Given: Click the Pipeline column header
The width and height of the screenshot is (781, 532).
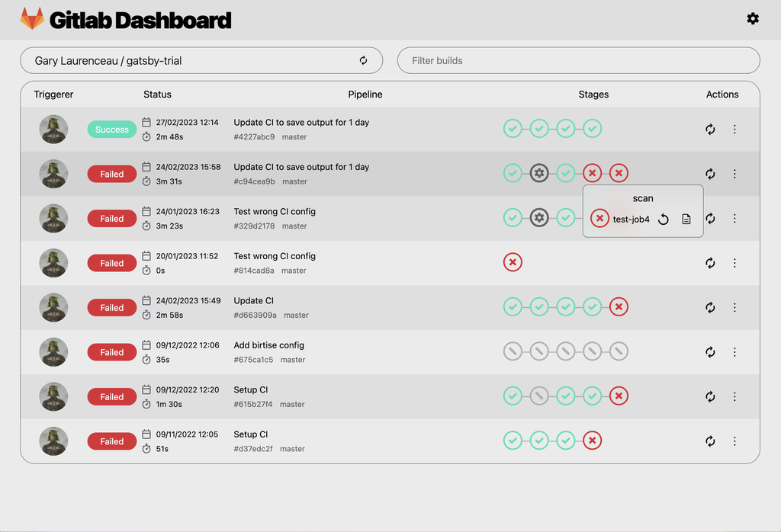Looking at the screenshot, I should pyautogui.click(x=365, y=94).
